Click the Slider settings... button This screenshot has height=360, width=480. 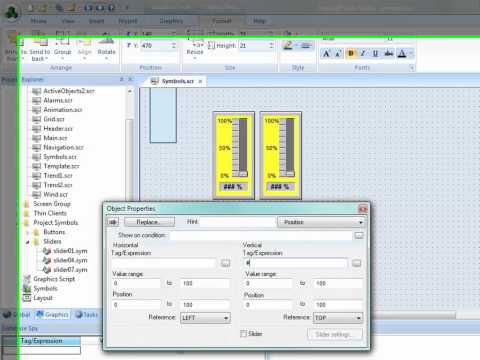point(335,334)
